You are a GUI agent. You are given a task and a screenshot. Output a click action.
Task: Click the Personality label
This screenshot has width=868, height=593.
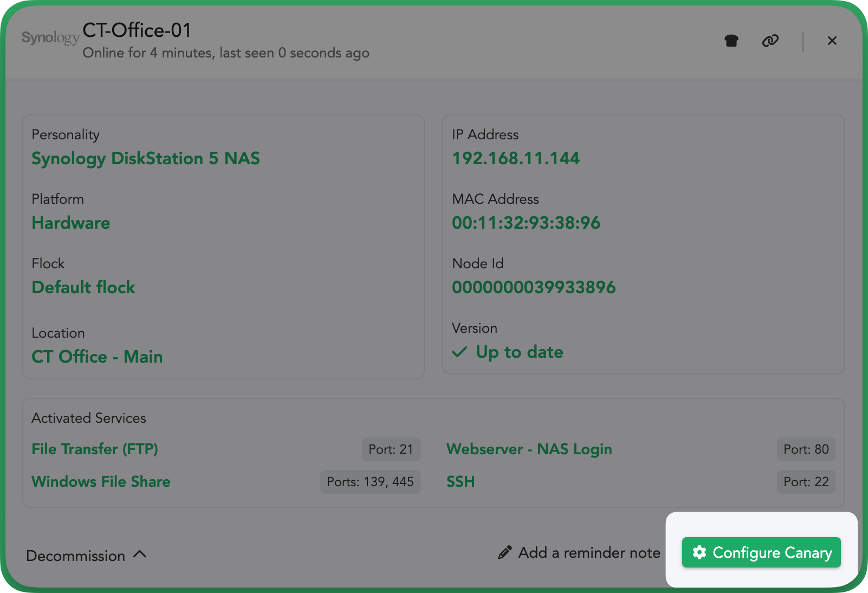(66, 135)
